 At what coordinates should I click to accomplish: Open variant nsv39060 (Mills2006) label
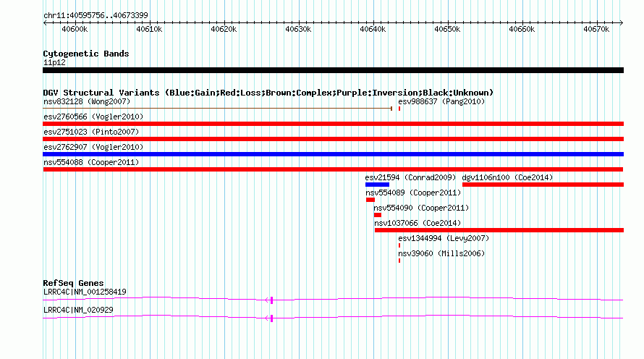pos(441,253)
